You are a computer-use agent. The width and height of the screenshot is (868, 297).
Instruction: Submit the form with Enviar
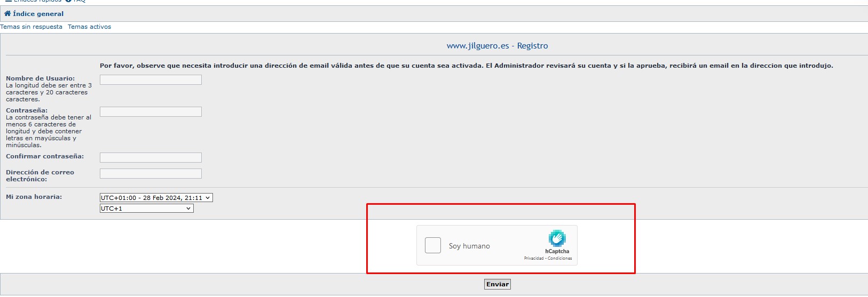498,284
